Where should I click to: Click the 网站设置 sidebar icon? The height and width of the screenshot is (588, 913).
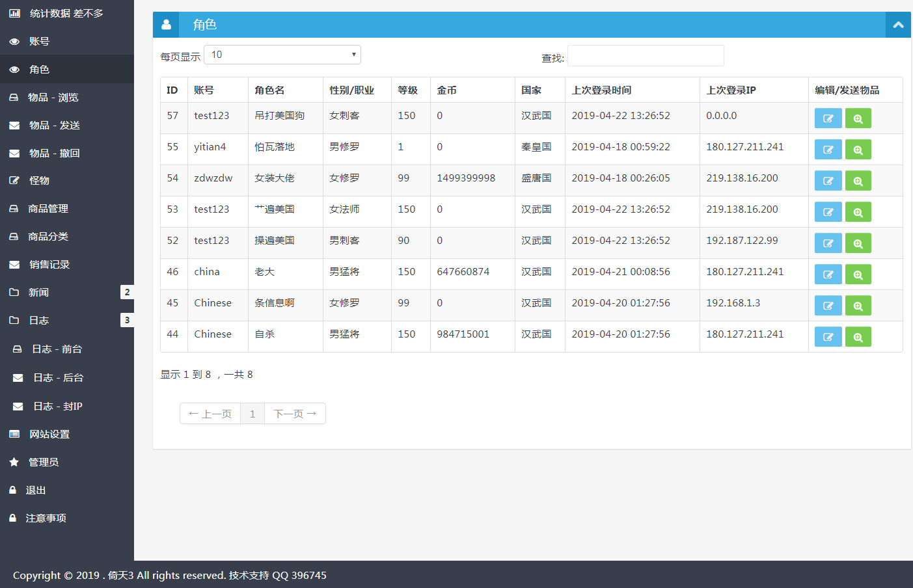click(14, 434)
